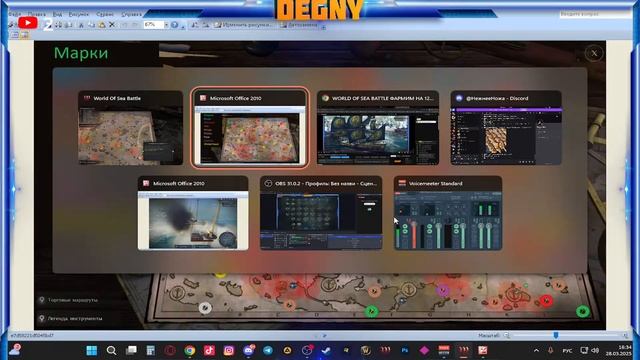Click the Cut scissors toolbar icon

pos(81,25)
